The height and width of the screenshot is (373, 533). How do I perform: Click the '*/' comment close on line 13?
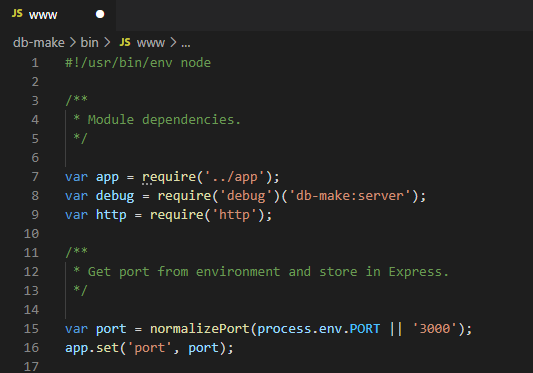pos(81,290)
